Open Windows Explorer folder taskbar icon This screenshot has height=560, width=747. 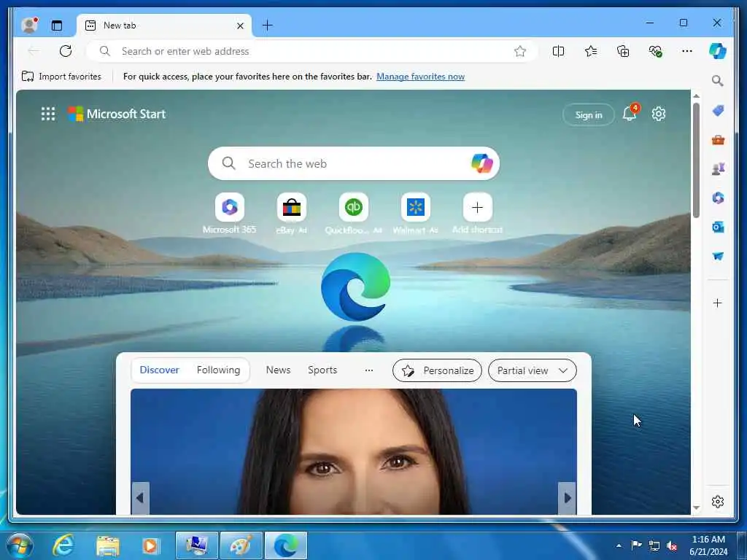(108, 545)
